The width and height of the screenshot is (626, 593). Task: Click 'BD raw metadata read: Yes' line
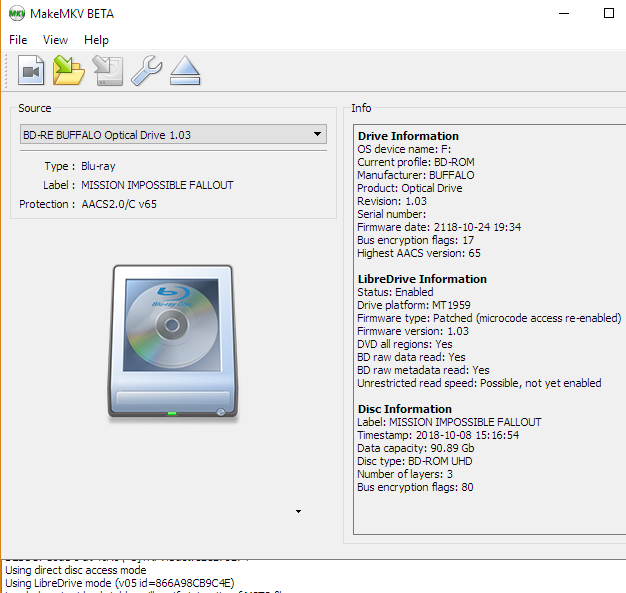coord(423,370)
